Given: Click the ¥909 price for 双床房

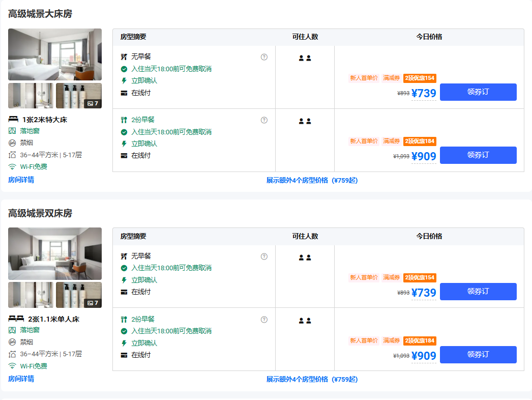Looking at the screenshot, I should click(424, 356).
